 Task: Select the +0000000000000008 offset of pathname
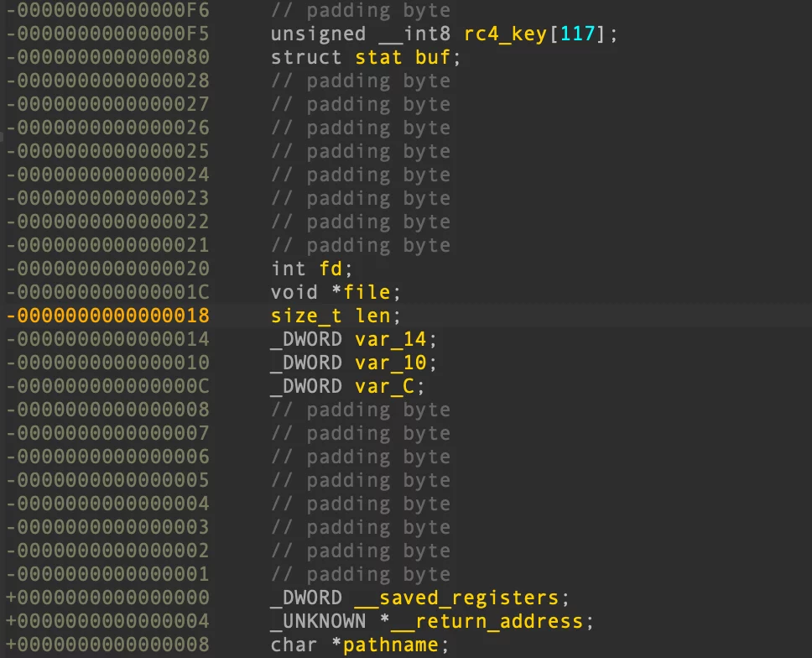(x=107, y=645)
